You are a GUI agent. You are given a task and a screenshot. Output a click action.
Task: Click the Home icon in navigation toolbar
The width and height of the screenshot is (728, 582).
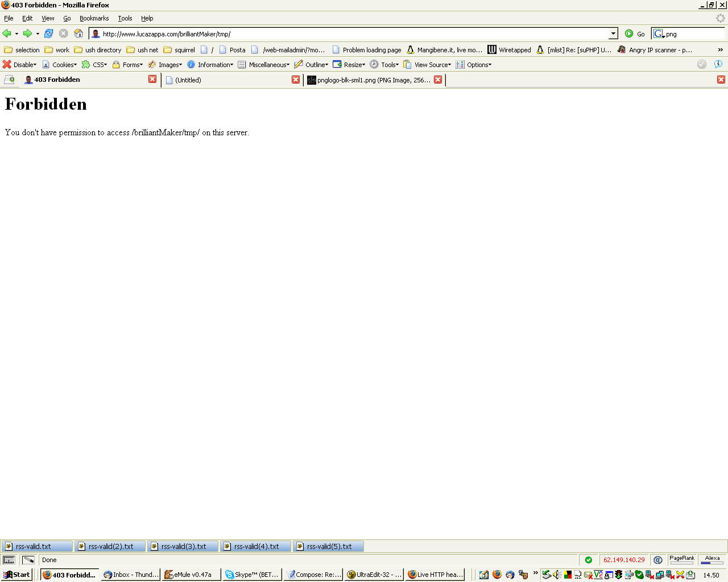[x=78, y=34]
